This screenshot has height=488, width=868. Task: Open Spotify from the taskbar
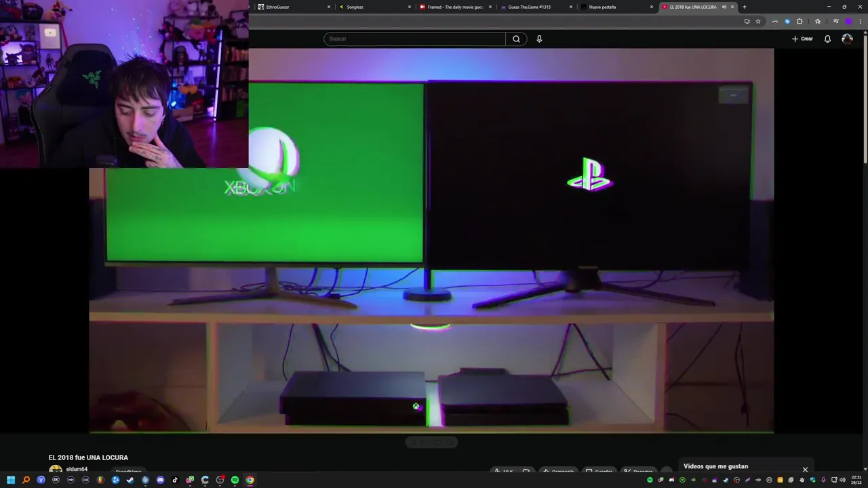click(235, 480)
